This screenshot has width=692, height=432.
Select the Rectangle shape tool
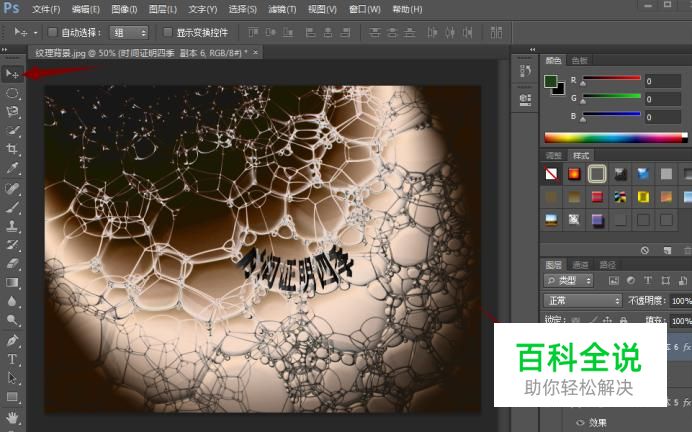(x=12, y=397)
